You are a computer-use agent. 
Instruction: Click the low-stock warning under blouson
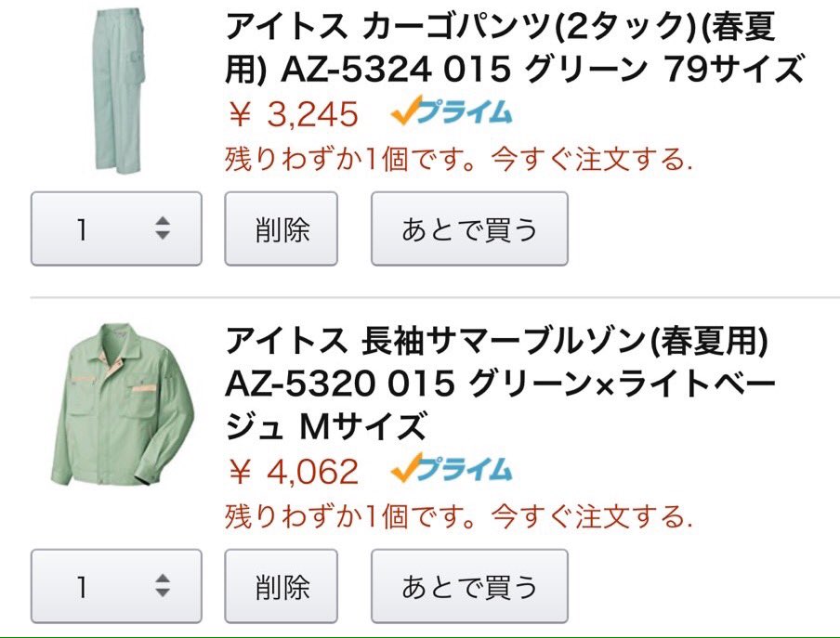coord(459,516)
